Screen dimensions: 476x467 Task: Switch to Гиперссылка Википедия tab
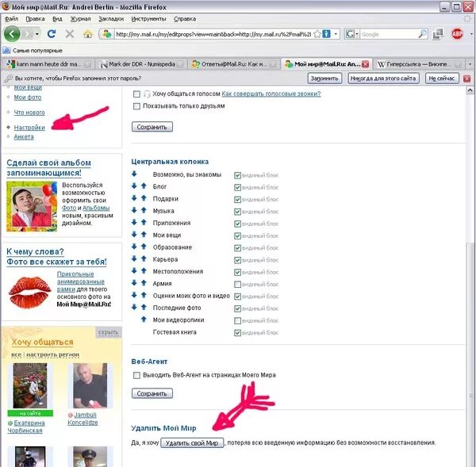[x=418, y=64]
